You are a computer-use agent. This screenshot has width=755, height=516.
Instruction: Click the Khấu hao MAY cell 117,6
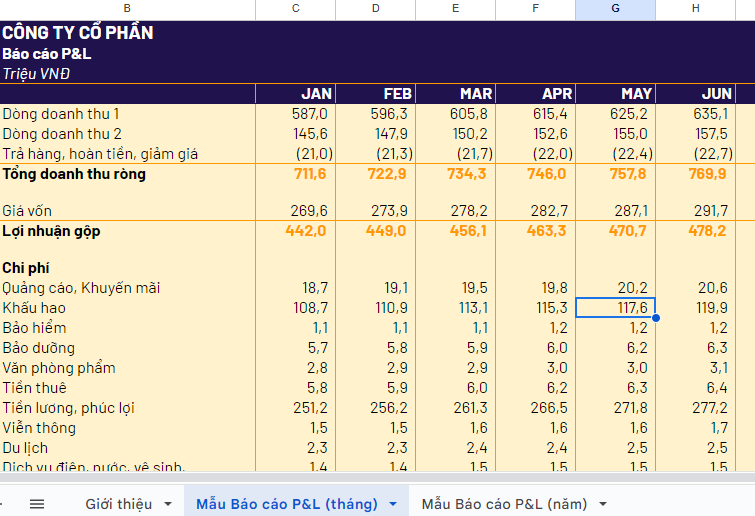[x=615, y=308]
